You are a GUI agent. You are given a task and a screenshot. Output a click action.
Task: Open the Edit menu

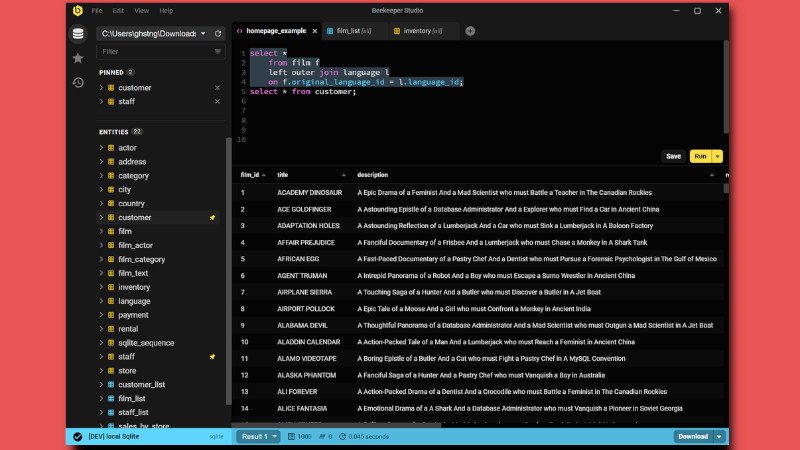click(x=118, y=11)
